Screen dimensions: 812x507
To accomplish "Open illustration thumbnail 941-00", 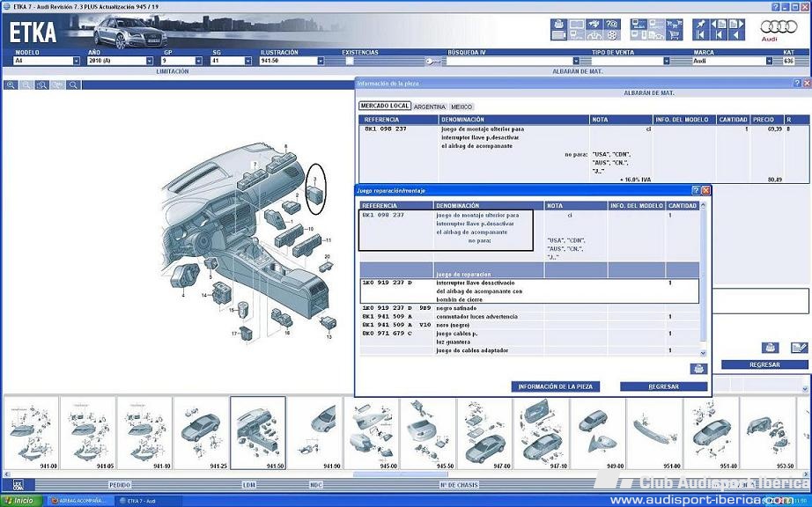I will click(31, 434).
